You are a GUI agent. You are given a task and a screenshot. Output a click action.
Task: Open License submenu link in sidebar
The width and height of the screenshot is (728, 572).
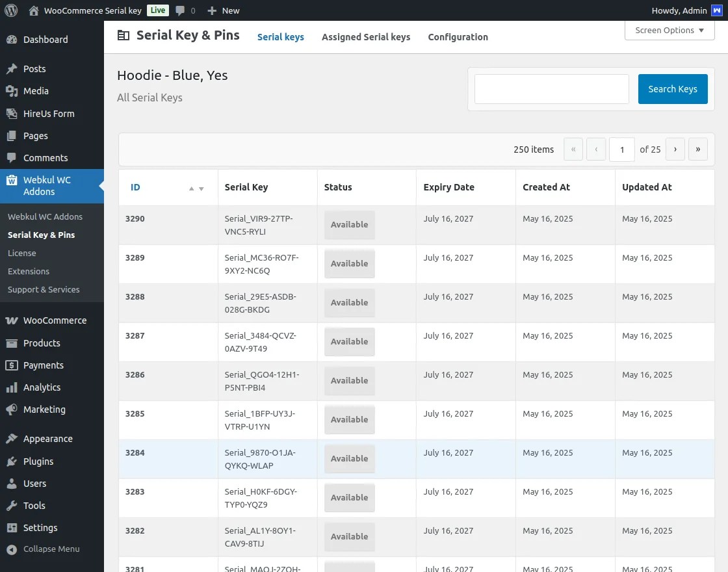[22, 253]
